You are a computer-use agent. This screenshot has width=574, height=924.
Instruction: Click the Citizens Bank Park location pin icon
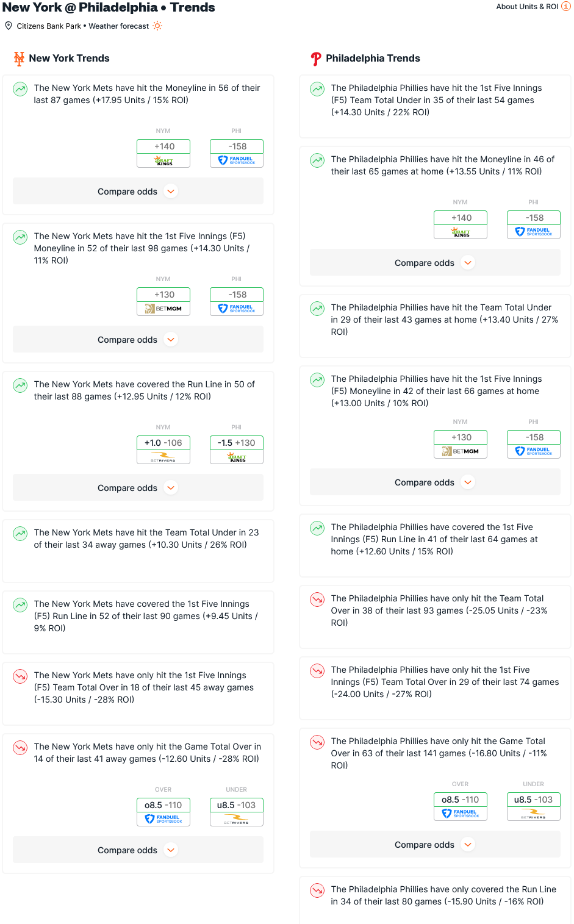[x=9, y=26]
